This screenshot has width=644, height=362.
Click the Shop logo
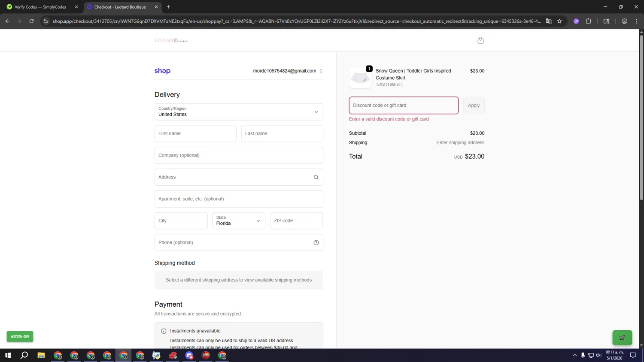(x=162, y=71)
